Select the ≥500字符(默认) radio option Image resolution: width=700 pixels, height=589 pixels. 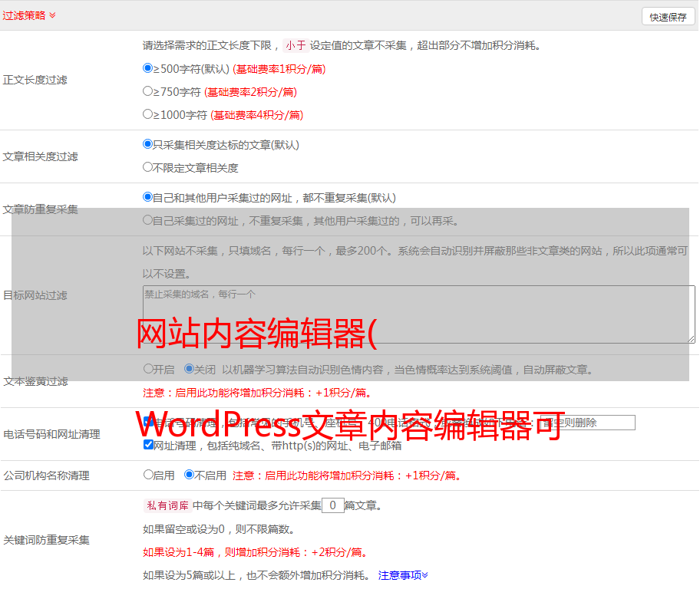tap(147, 67)
